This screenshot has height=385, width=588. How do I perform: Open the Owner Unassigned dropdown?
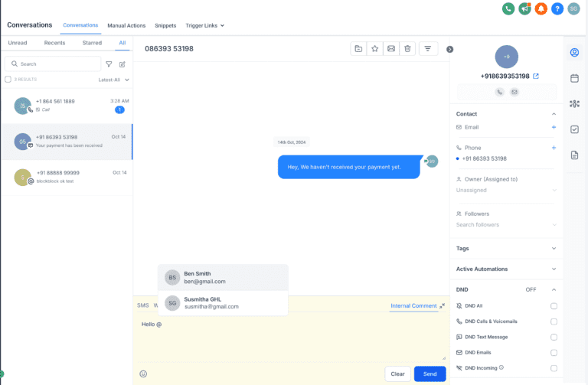click(506, 191)
